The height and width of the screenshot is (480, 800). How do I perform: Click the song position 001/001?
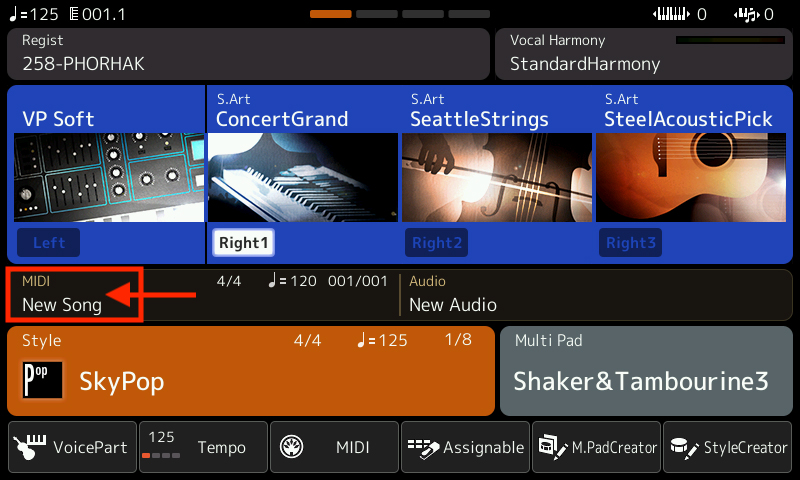tap(358, 281)
